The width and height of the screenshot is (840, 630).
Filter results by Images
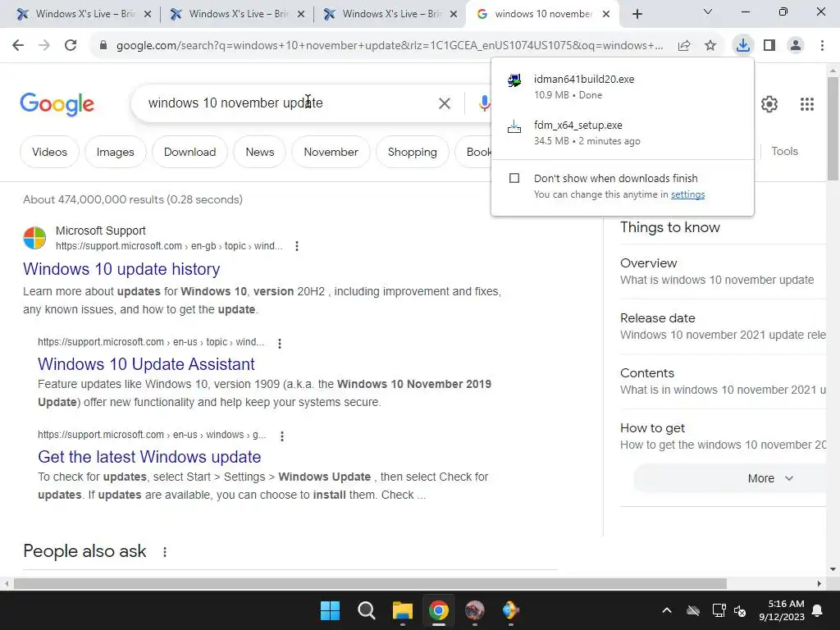[x=115, y=152]
